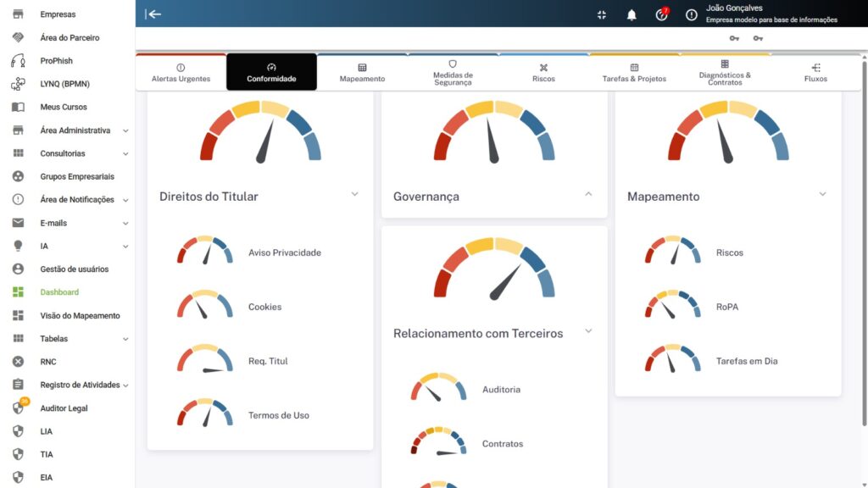Toggle fullscreen mode icon in header
This screenshot has height=488, width=868.
click(602, 14)
